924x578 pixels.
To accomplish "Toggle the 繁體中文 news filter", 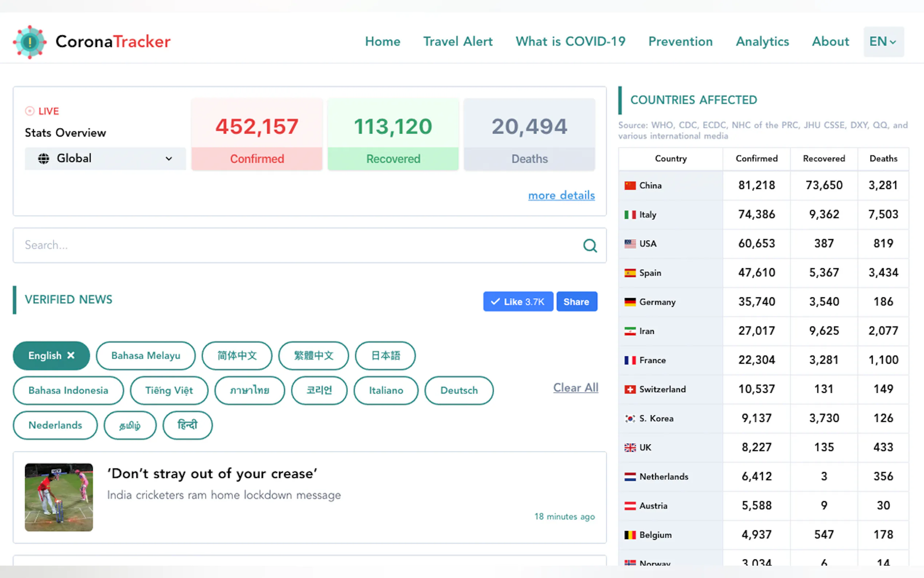I will click(313, 356).
